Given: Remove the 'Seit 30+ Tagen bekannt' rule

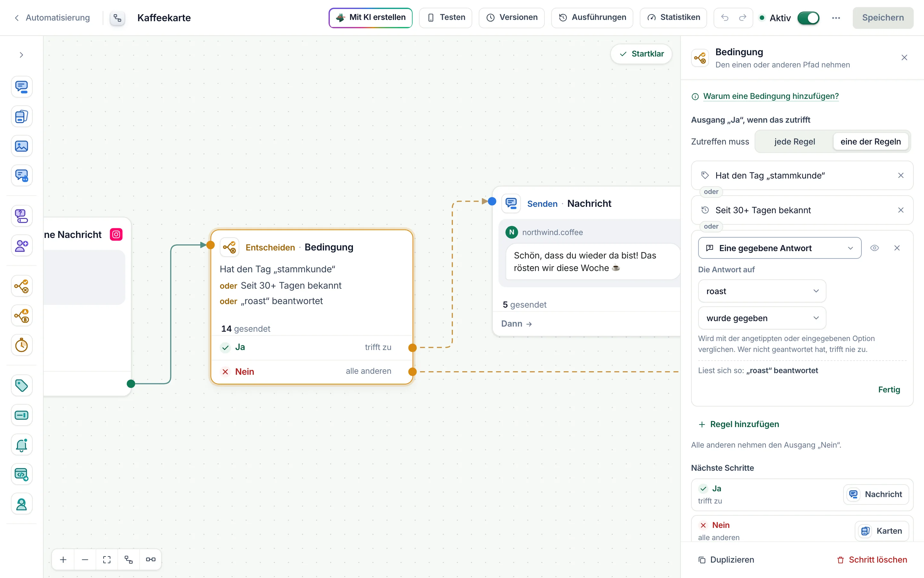Looking at the screenshot, I should pos(901,210).
